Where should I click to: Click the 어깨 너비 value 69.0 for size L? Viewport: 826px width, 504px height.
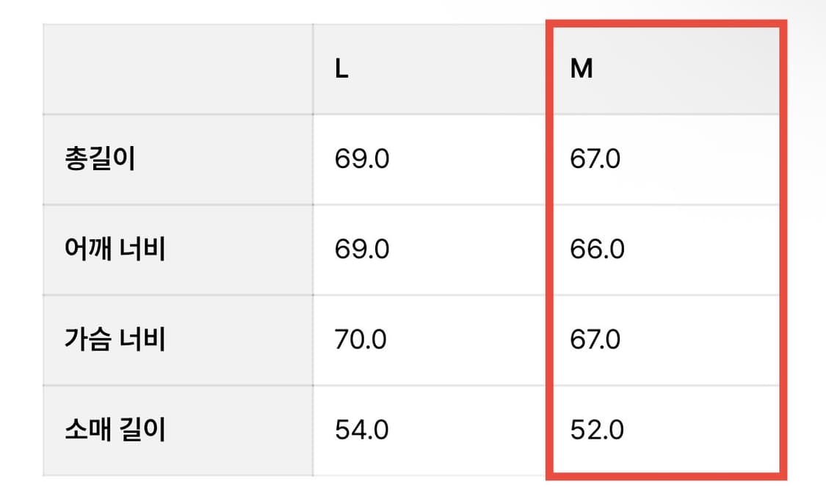point(362,249)
